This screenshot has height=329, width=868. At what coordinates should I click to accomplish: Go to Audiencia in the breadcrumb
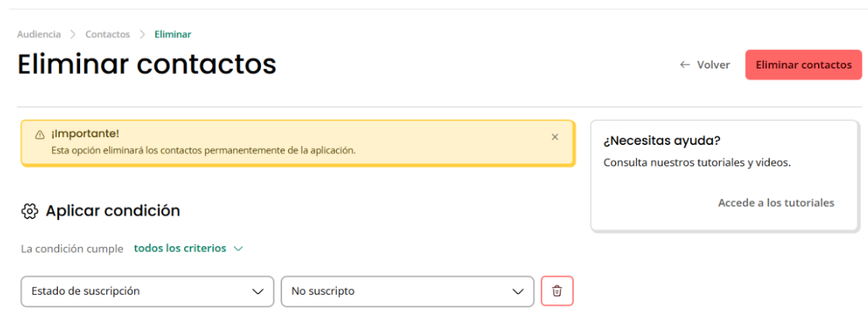(x=39, y=34)
